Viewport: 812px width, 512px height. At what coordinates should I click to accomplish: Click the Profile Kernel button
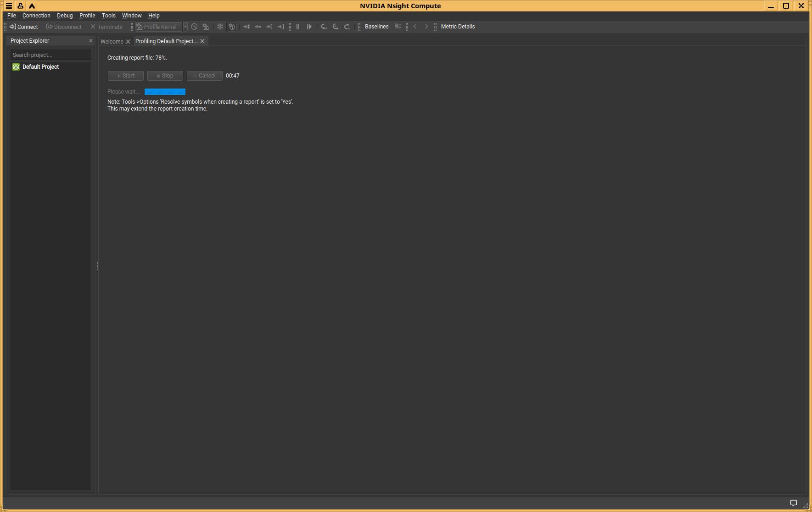pos(158,27)
